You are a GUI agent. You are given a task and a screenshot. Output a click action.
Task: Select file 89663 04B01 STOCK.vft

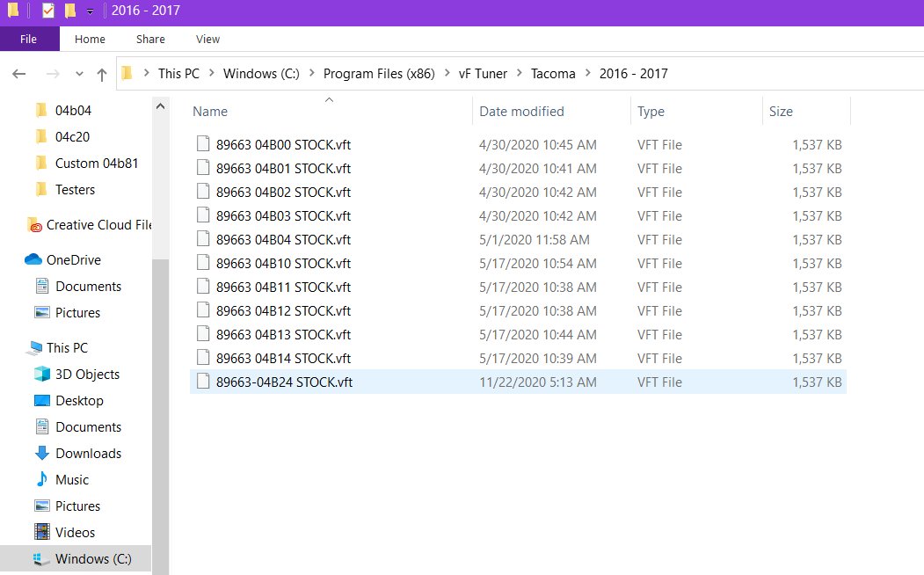point(283,169)
